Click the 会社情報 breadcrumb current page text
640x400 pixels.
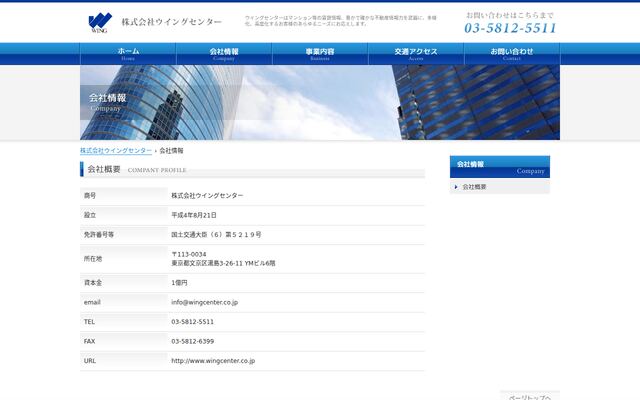(171, 151)
